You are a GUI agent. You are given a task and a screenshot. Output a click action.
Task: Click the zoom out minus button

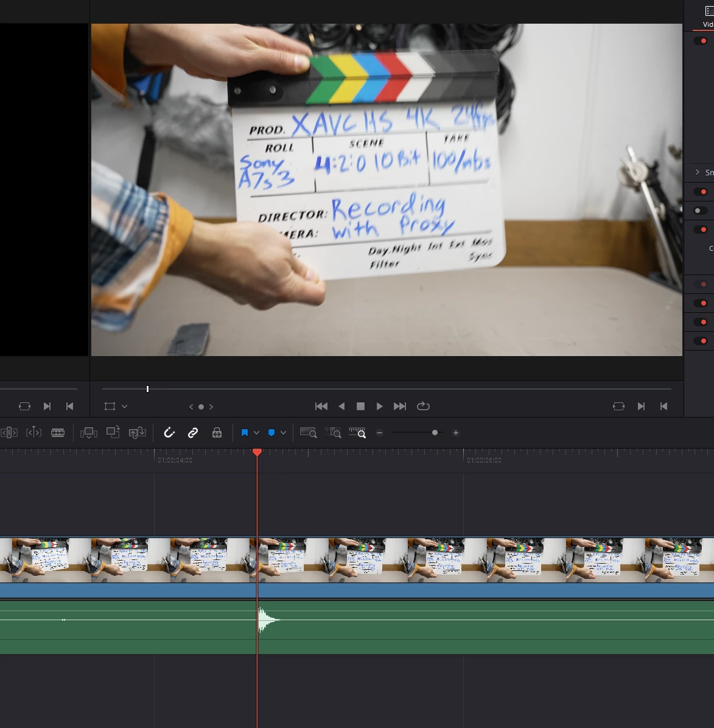pyautogui.click(x=379, y=433)
